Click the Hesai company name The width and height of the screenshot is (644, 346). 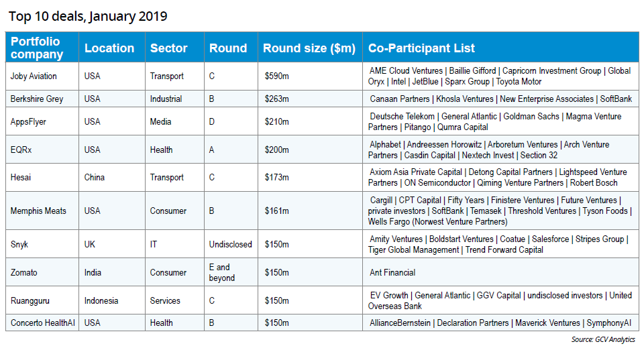(21, 178)
